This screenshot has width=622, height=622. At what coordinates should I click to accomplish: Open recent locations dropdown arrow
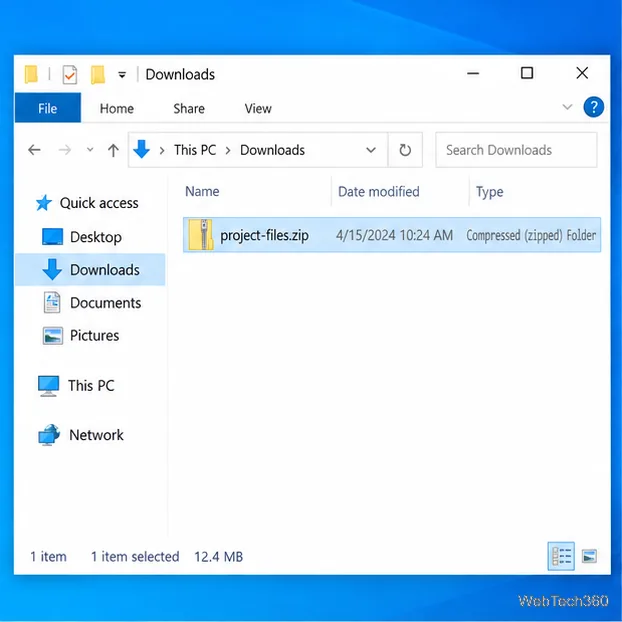point(90,150)
